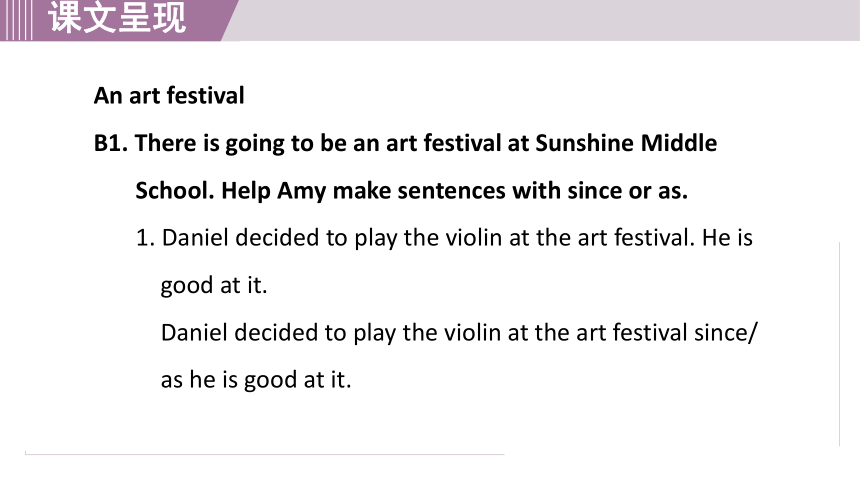Click the light purple bar right of the header

(548, 20)
